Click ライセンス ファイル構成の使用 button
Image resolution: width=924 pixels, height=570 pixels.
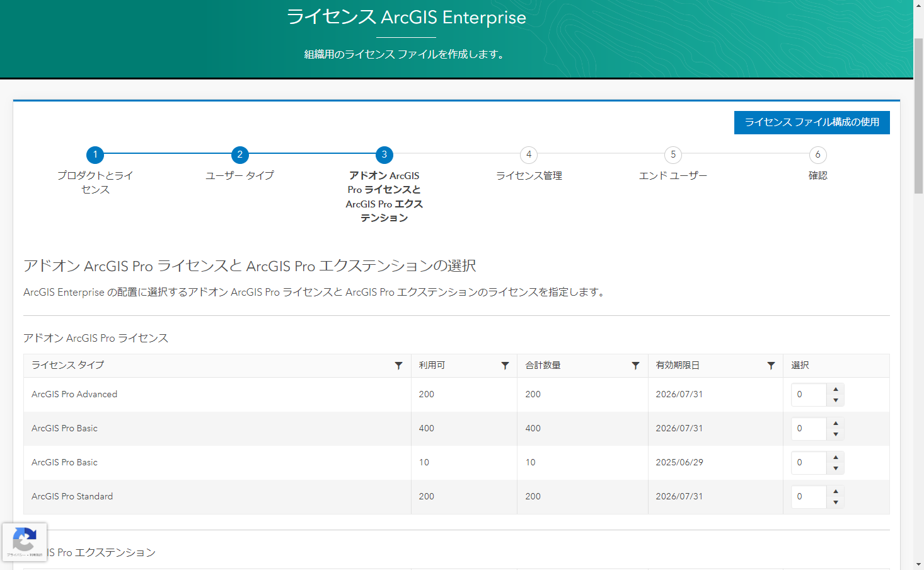[812, 122]
